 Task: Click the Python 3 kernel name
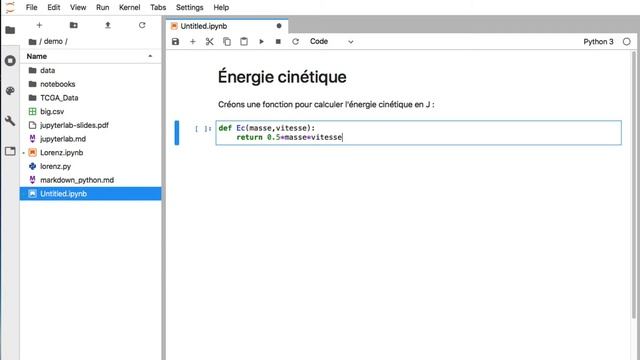point(598,42)
